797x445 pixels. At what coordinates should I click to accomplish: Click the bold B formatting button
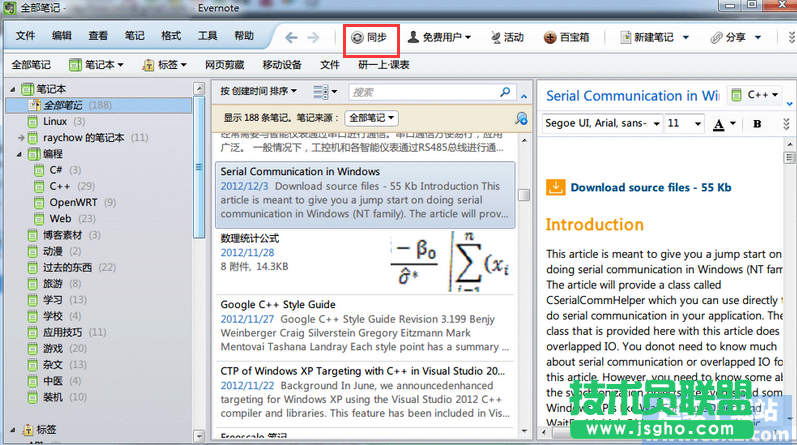point(757,124)
